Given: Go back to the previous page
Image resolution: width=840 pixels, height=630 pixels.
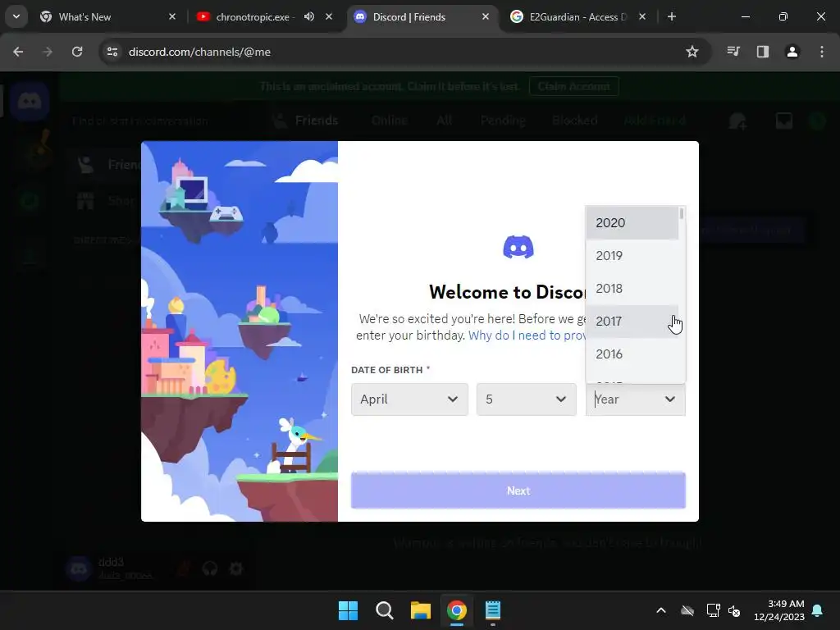Looking at the screenshot, I should 18,52.
